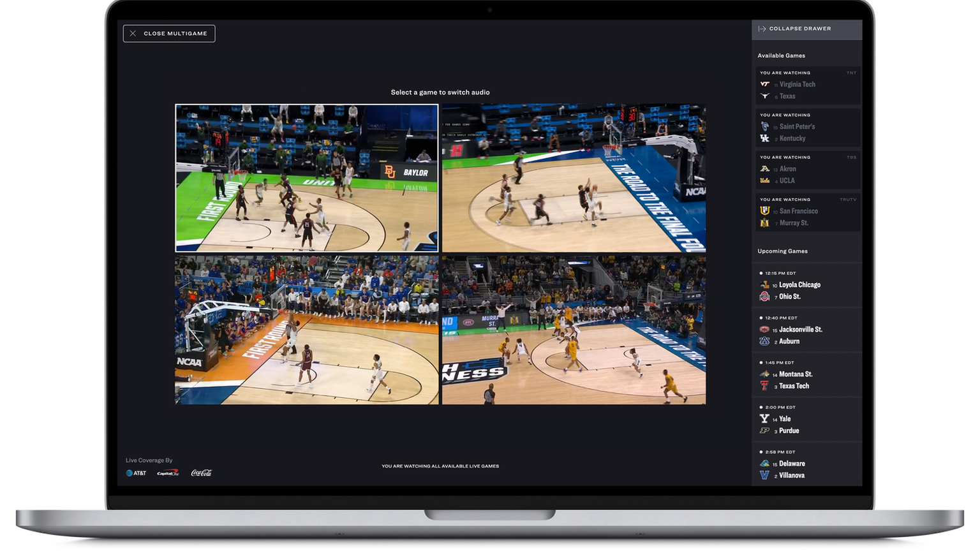Click the 2:58 PM EDT game time

780,452
